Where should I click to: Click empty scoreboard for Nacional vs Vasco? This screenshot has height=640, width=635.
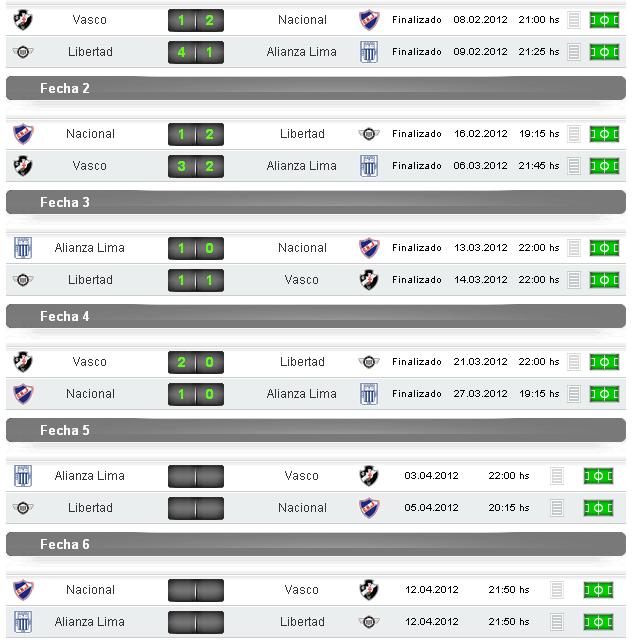click(196, 590)
